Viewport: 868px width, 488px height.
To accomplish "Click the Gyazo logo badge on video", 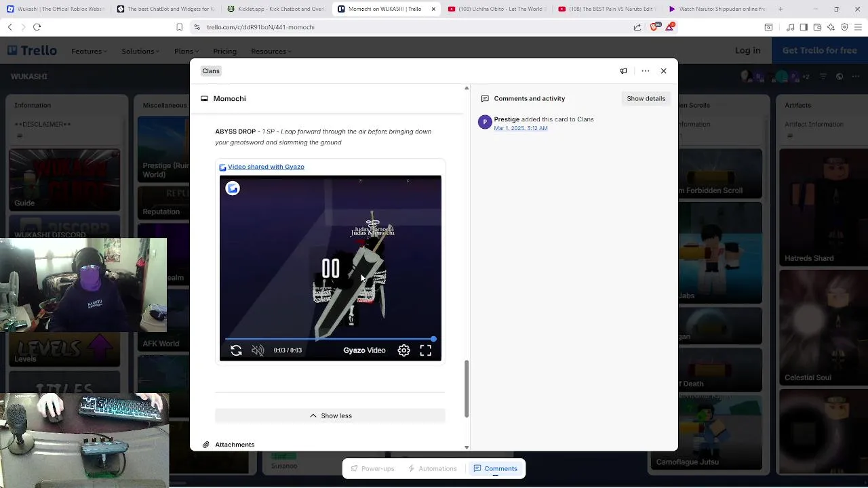I will click(x=233, y=188).
